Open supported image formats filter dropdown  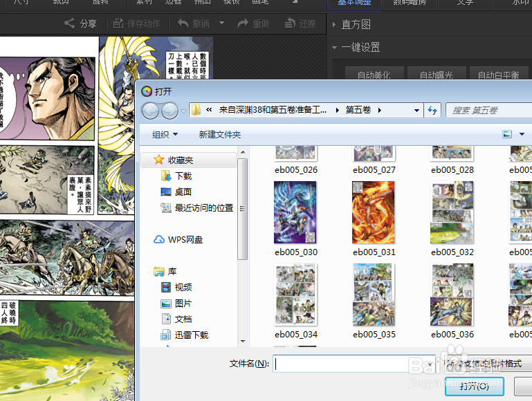tap(487, 364)
